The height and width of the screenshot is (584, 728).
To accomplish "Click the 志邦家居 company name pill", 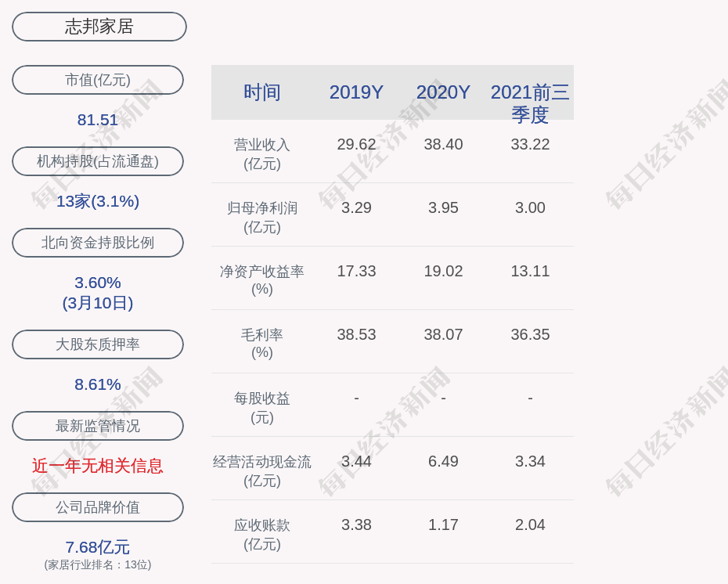I will [99, 27].
